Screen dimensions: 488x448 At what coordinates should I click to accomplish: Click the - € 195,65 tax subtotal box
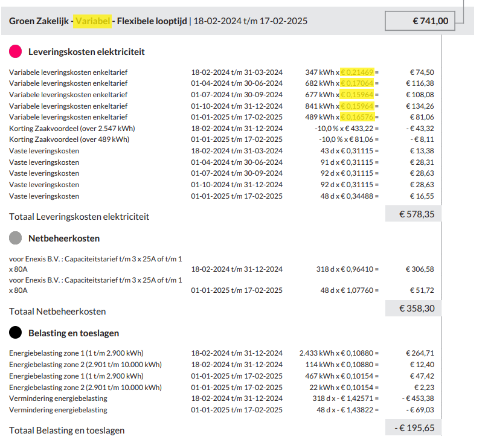(x=414, y=427)
